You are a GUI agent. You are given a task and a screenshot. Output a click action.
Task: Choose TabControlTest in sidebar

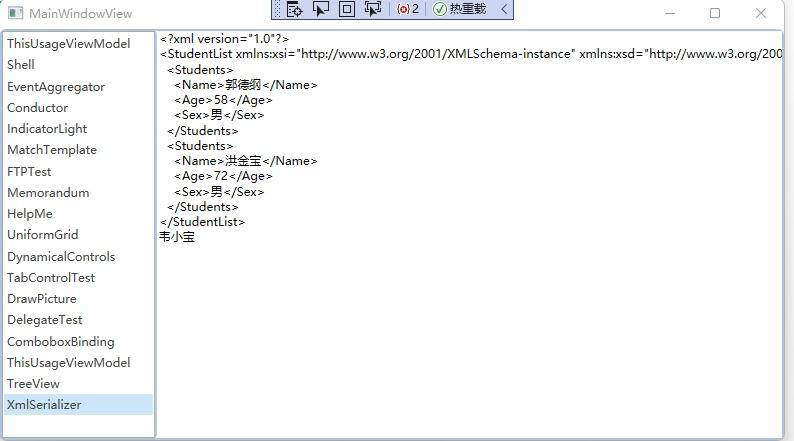pos(78,277)
